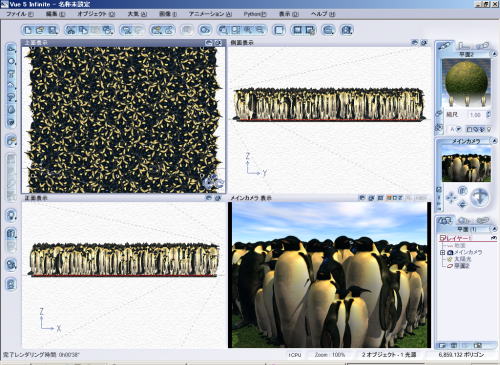
Task: Expand the メインカメラ tree node
Action: click(442, 252)
